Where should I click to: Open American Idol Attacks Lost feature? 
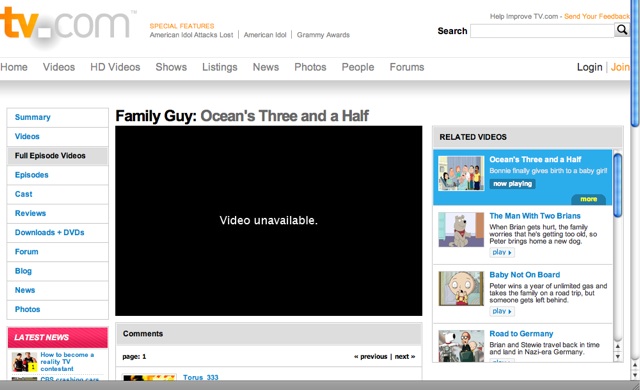pos(191,35)
